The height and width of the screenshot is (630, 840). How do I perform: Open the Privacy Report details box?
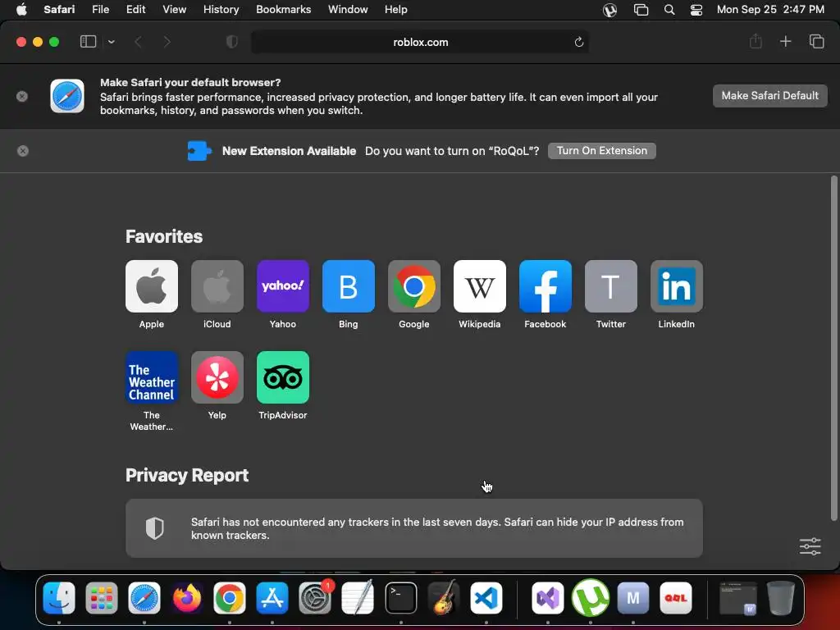tap(414, 528)
